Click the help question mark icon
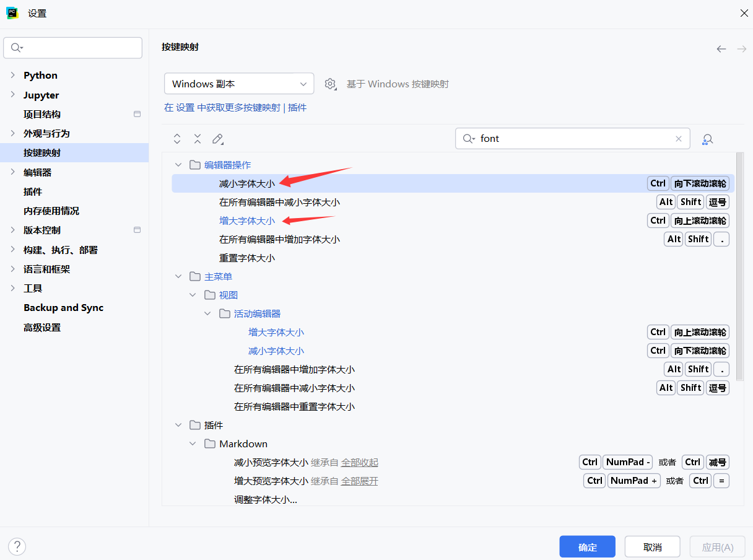This screenshot has height=560, width=753. pos(17,546)
